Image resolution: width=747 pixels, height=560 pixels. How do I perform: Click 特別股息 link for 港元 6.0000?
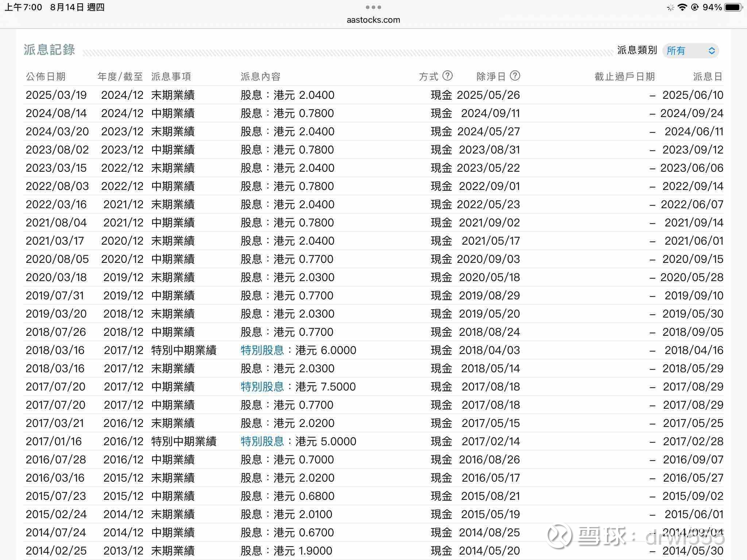pyautogui.click(x=262, y=350)
